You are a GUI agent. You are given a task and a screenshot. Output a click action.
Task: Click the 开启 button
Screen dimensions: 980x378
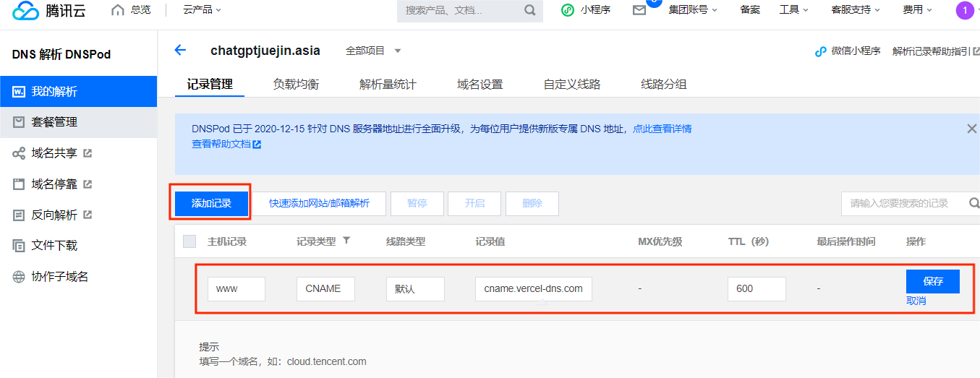pyautogui.click(x=474, y=203)
